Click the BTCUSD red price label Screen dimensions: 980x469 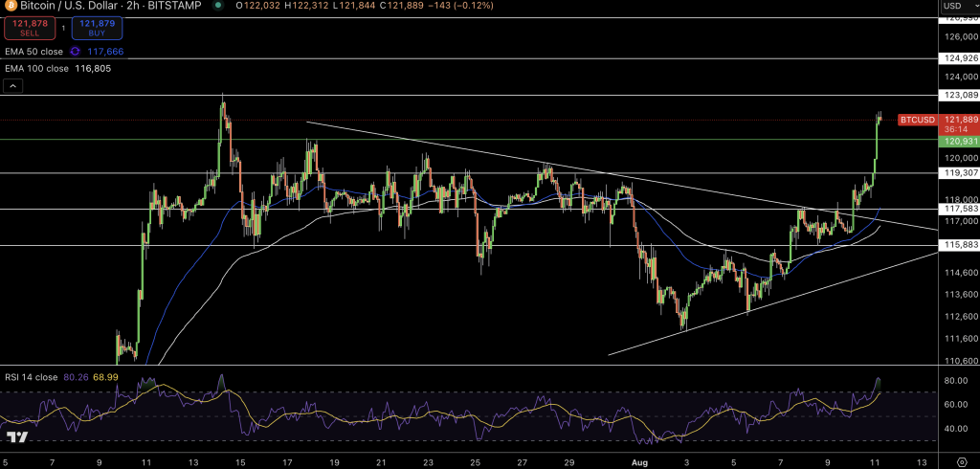pyautogui.click(x=917, y=120)
